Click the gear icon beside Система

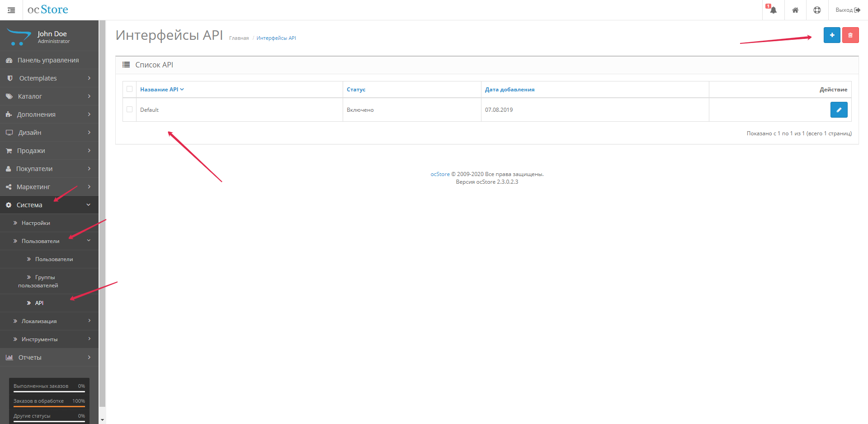tap(9, 205)
